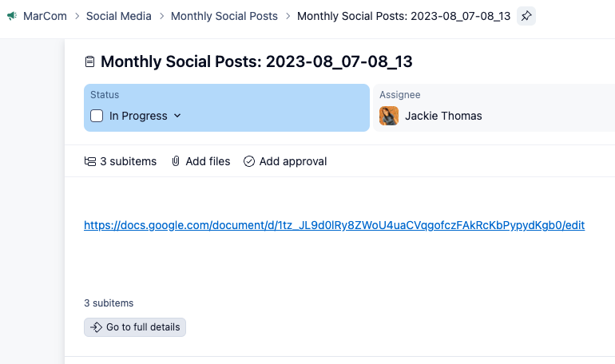The image size is (615, 364).
Task: Click the task title heading to edit
Action: 256,62
